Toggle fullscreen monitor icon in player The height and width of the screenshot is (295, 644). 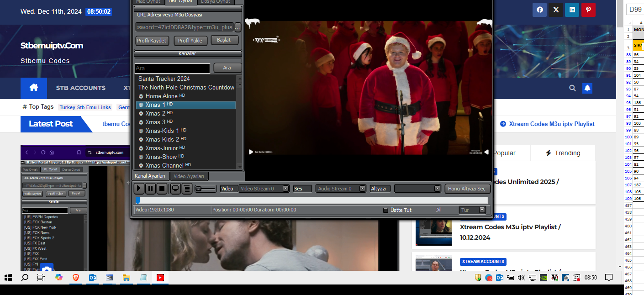click(175, 188)
